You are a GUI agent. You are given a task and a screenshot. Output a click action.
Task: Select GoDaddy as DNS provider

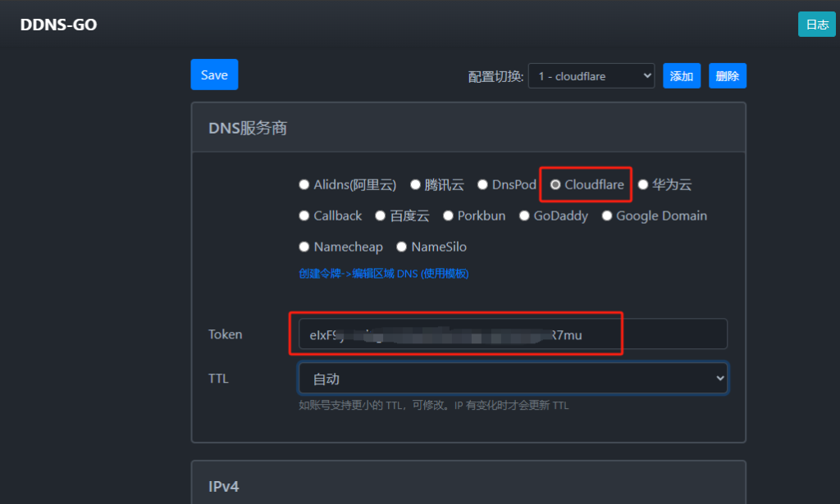525,216
